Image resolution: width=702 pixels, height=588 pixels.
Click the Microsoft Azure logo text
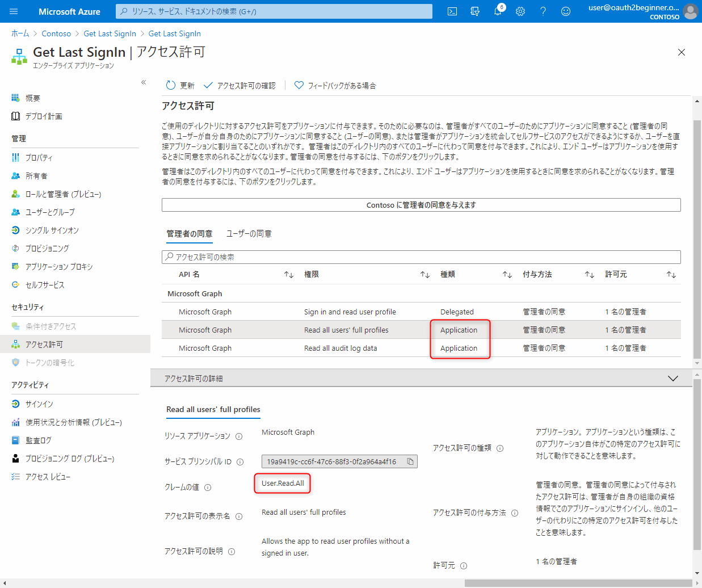pyautogui.click(x=69, y=11)
